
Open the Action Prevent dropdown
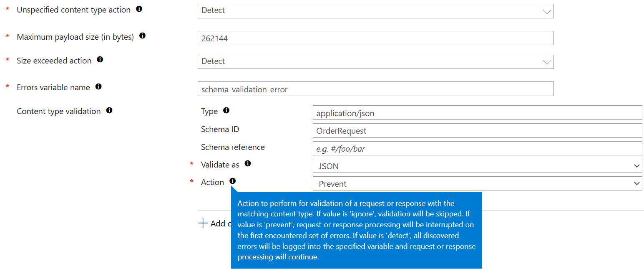tap(477, 183)
